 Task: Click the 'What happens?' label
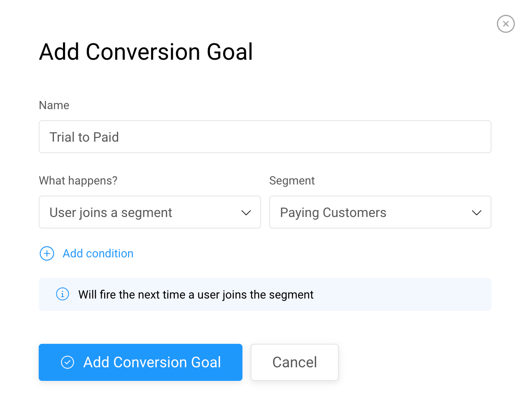(78, 181)
